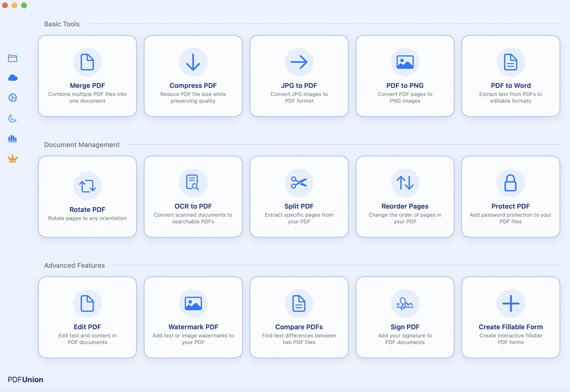The image size is (570, 392).
Task: Click the PDF to Word document icon
Action: (x=511, y=62)
